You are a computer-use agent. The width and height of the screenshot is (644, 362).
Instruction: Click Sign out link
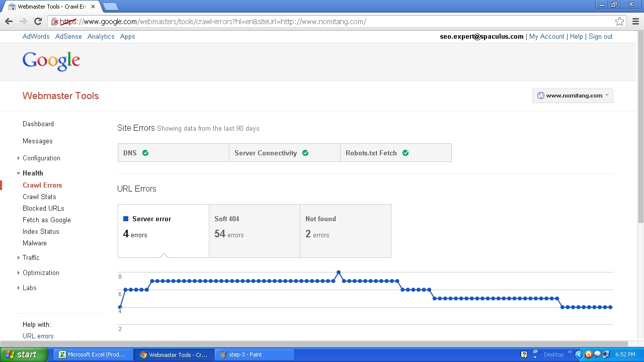pyautogui.click(x=601, y=36)
